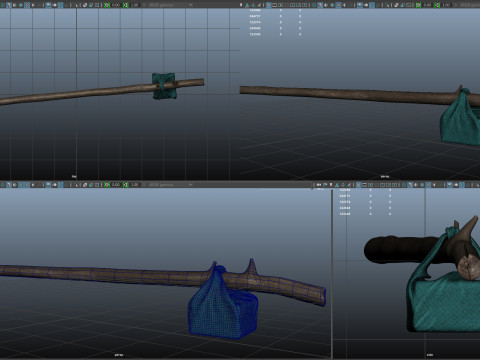Toggle wireframe shading in top-left view panel
The height and width of the screenshot is (360, 480).
pyautogui.click(x=3, y=5)
